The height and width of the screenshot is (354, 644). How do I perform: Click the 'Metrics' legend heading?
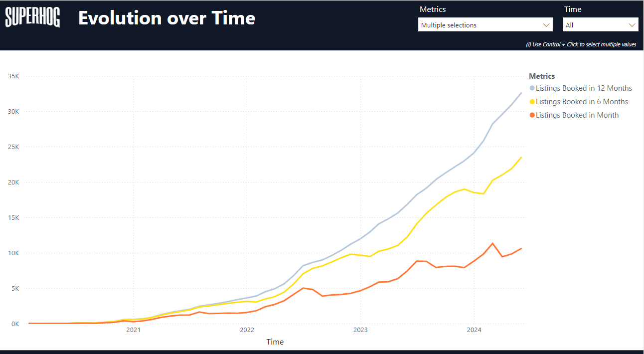[x=542, y=76]
